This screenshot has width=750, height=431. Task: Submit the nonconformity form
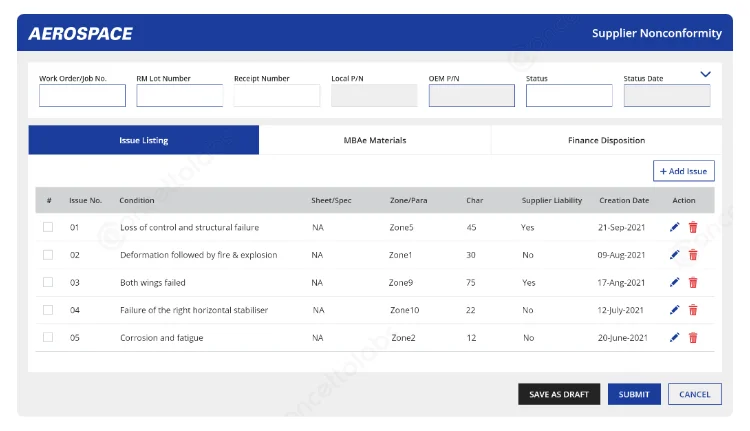click(634, 394)
